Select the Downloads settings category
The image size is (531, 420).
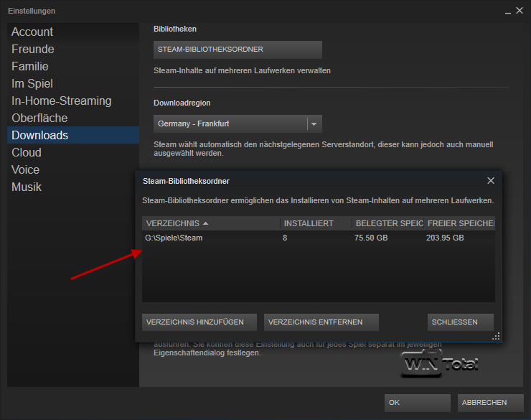tap(72, 135)
